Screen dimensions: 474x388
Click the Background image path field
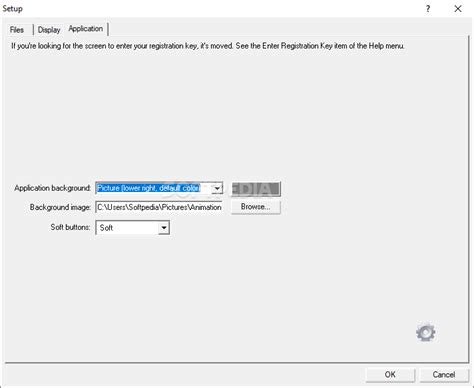(x=159, y=207)
